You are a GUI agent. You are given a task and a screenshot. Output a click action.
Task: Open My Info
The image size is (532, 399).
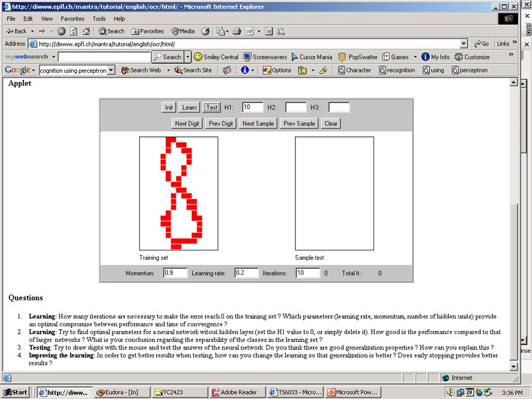[436, 57]
